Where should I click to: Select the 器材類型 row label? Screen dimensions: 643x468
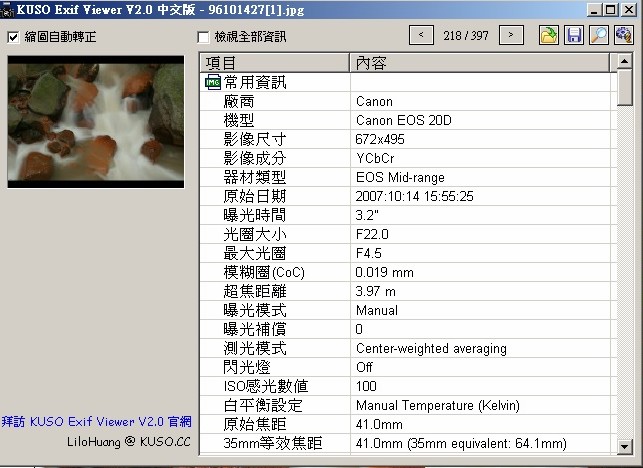pyautogui.click(x=255, y=177)
